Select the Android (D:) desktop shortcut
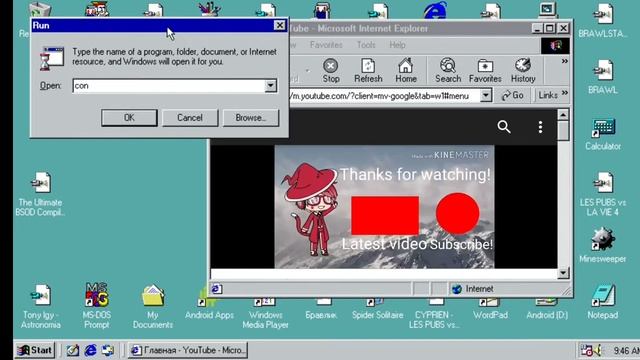The image size is (640, 360). [547, 309]
